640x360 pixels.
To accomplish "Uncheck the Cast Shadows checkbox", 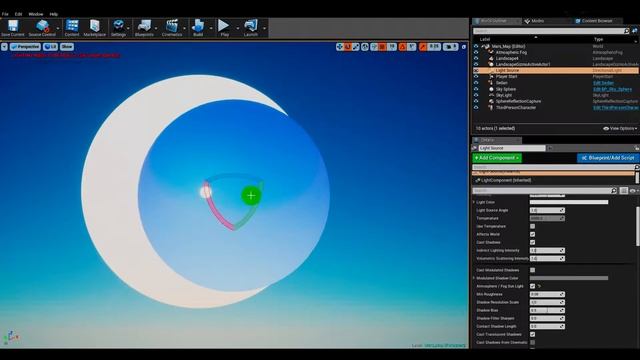I will click(532, 242).
